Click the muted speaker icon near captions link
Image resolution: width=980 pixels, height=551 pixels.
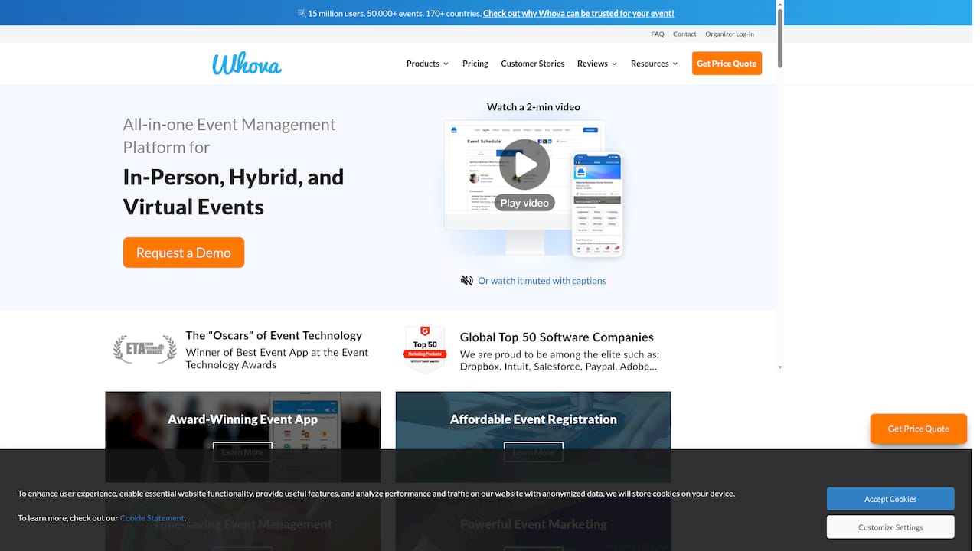point(466,280)
